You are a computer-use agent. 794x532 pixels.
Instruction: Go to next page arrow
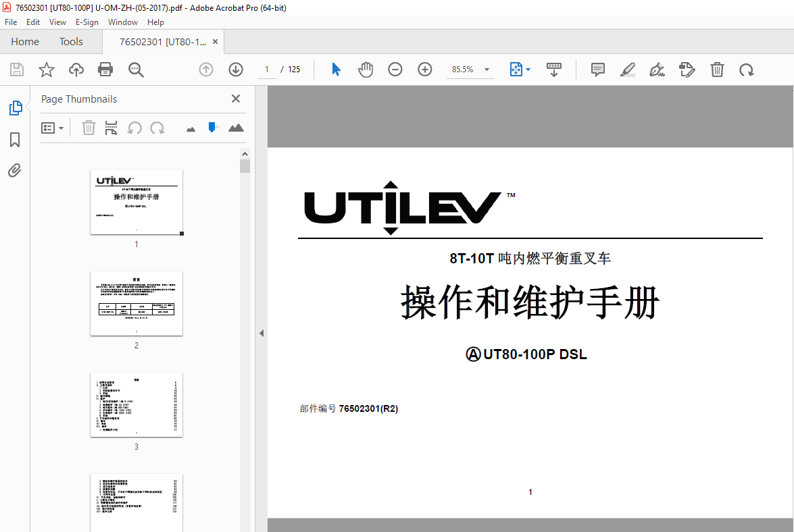point(236,70)
